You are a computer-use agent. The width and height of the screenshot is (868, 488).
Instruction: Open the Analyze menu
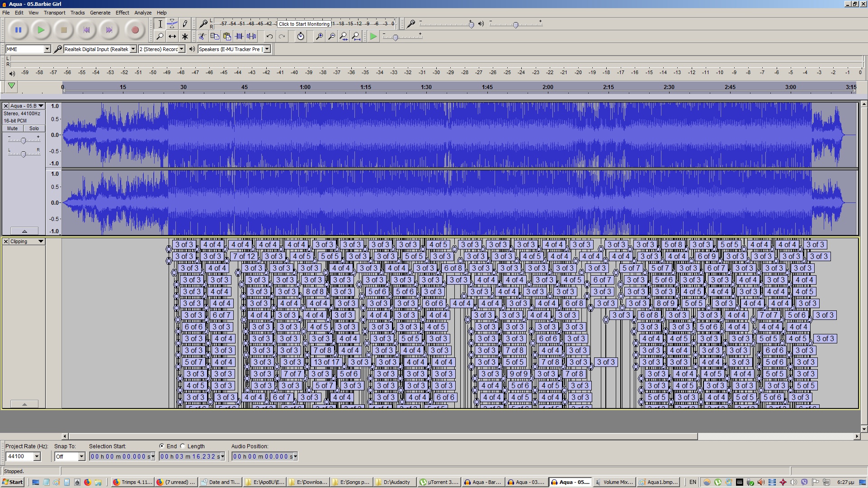pos(143,13)
